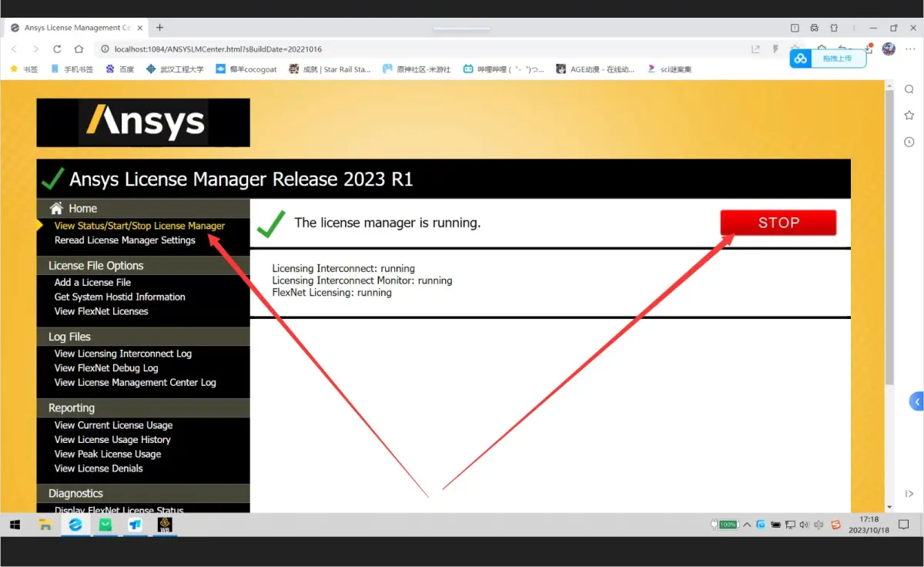The width and height of the screenshot is (924, 567).
Task: Go to the browser home page icon
Action: 79,49
